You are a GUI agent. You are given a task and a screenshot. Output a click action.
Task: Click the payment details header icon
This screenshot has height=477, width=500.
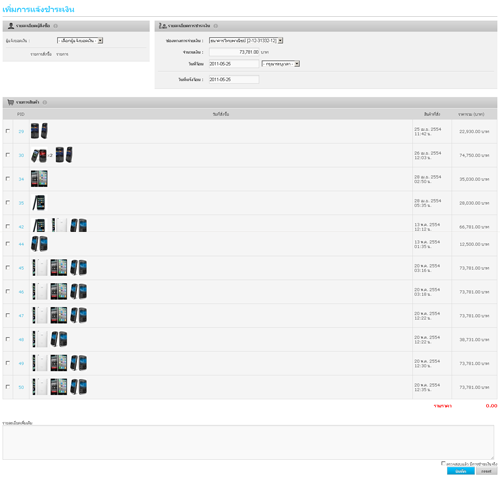[x=162, y=26]
